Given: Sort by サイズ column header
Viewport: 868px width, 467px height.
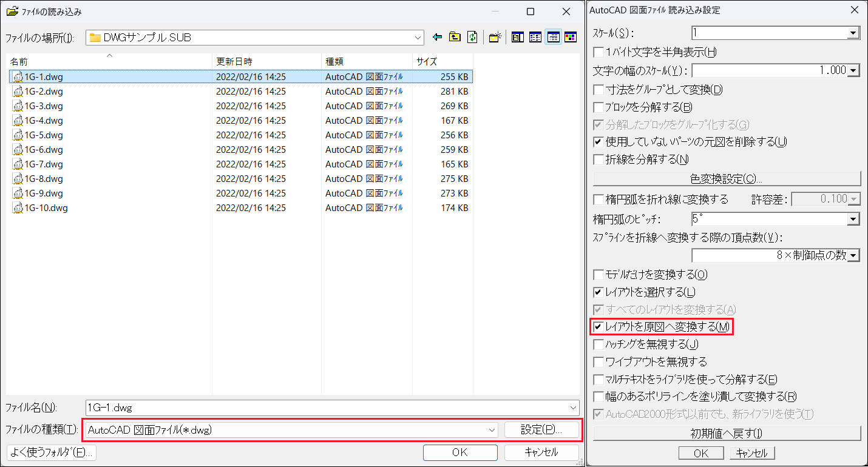Looking at the screenshot, I should (x=442, y=61).
